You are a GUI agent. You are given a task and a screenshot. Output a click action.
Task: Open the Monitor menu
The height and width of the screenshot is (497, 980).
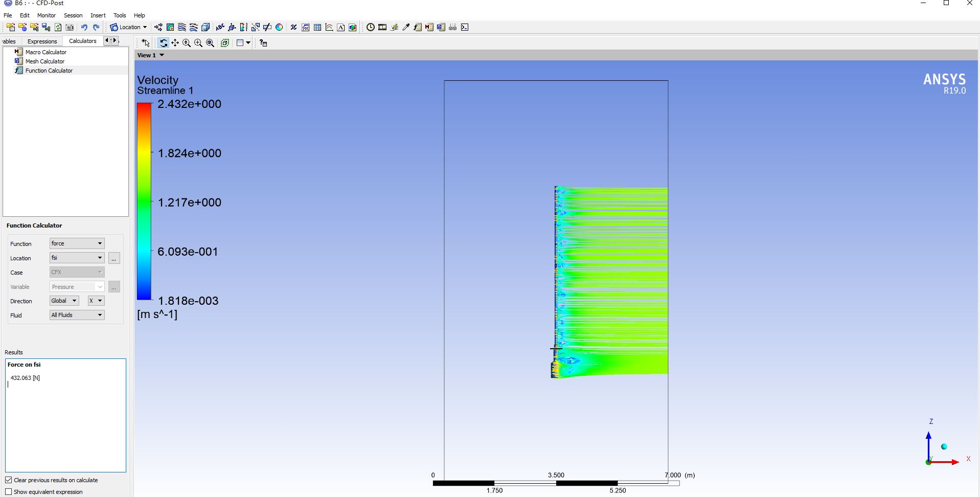(x=47, y=15)
